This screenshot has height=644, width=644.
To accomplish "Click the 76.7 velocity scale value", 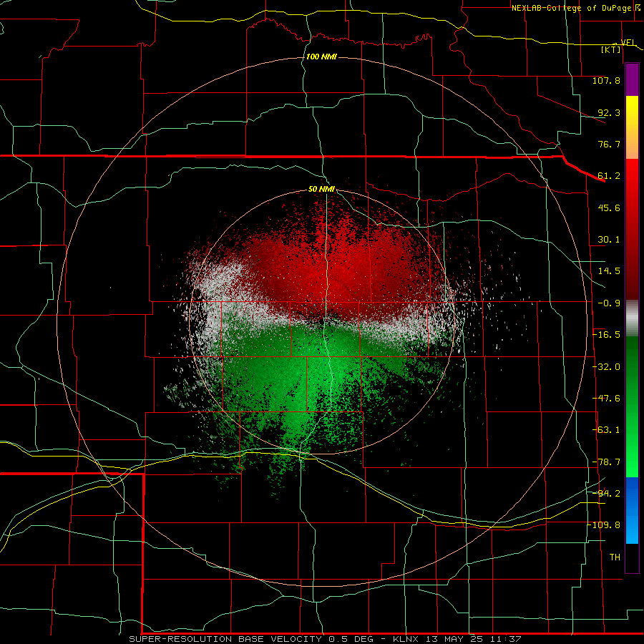I will (609, 144).
